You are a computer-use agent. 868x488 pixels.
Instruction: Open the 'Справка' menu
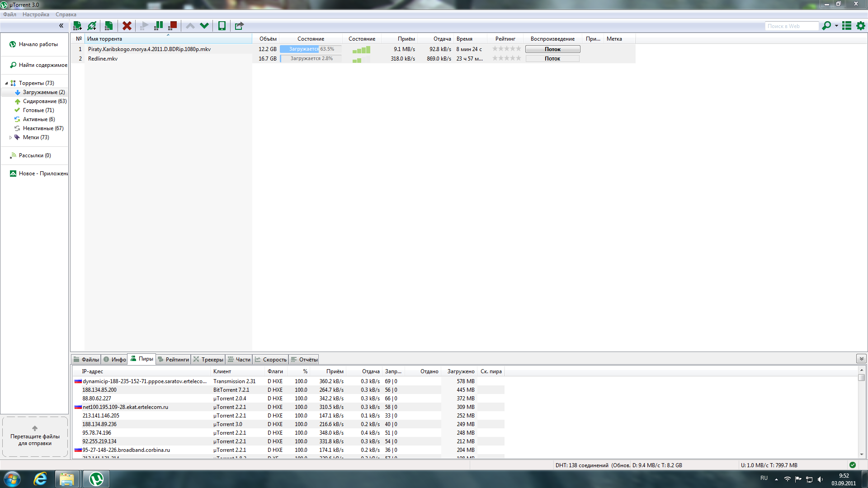click(x=66, y=14)
